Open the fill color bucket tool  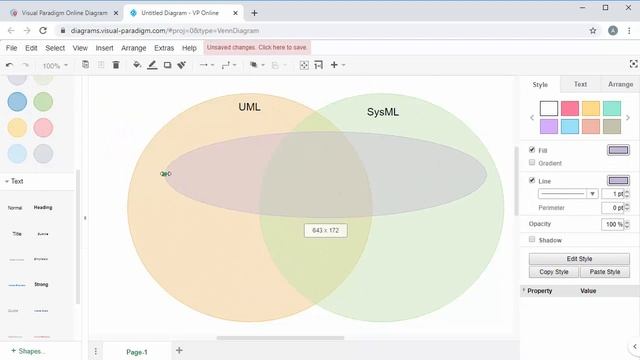(x=137, y=65)
